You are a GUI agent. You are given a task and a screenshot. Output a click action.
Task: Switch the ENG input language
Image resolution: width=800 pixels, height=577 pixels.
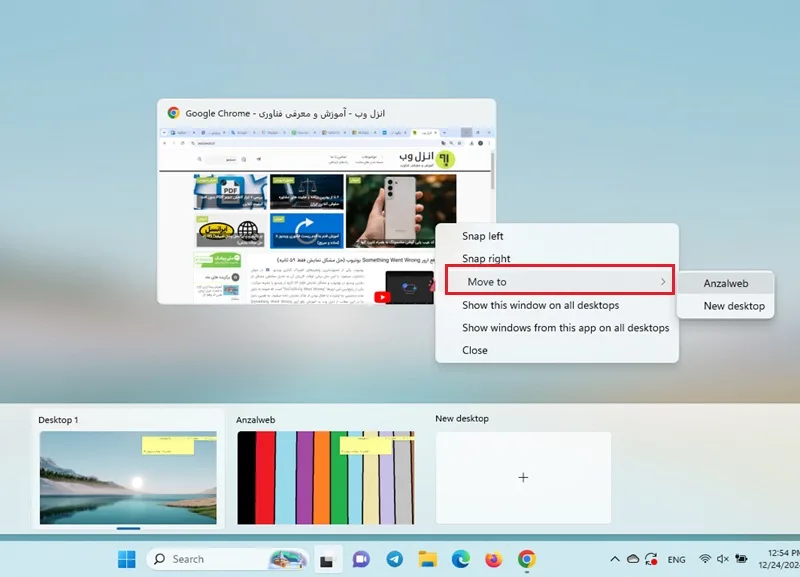677,560
